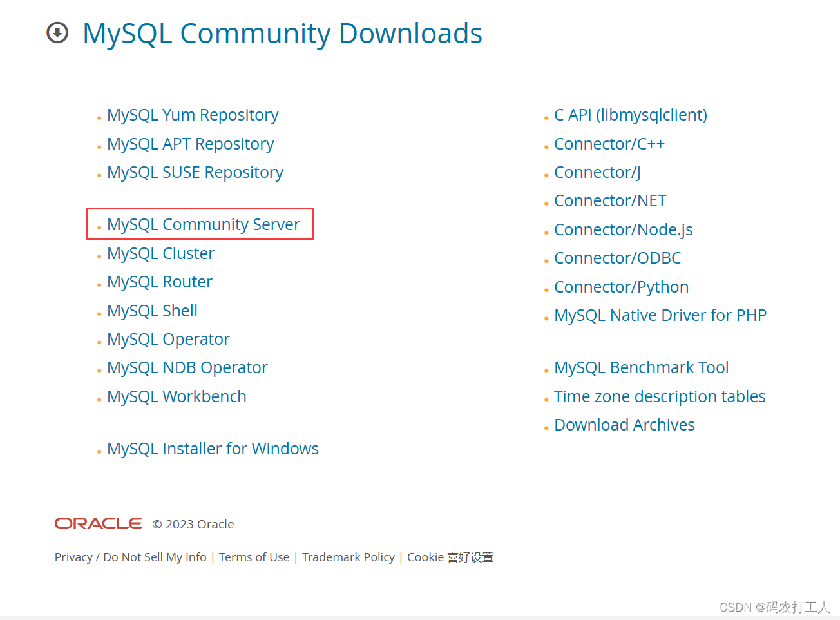Open the MySQL Operator link
The width and height of the screenshot is (840, 620).
(168, 339)
